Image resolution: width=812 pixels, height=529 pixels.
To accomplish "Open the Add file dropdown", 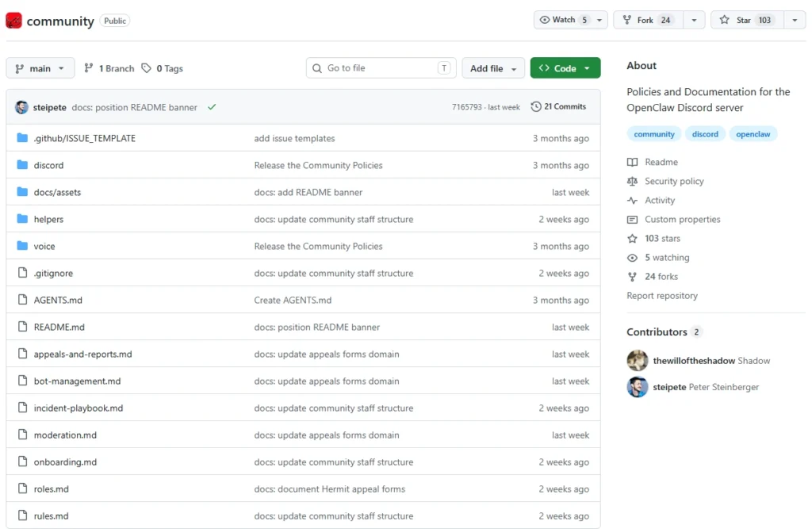I will pyautogui.click(x=493, y=68).
